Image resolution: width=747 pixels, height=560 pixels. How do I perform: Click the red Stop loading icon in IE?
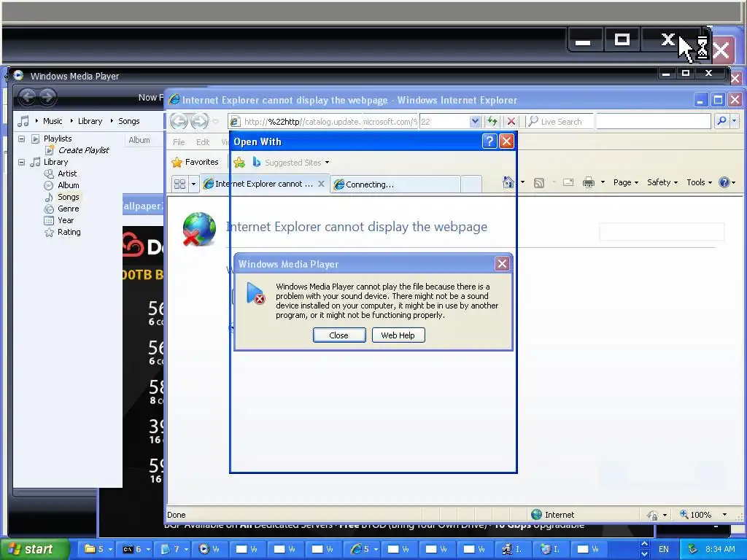click(511, 122)
